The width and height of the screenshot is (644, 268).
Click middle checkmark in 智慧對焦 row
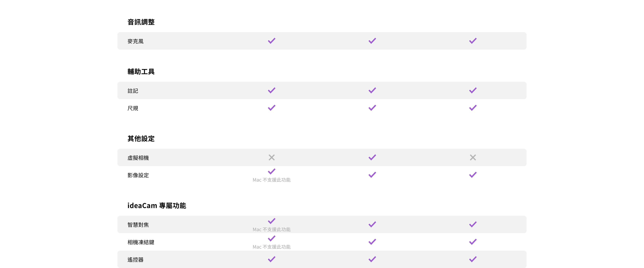coord(372,224)
